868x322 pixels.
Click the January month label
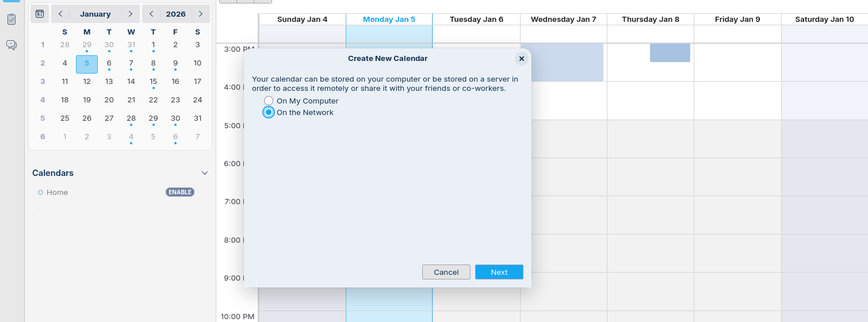(95, 14)
